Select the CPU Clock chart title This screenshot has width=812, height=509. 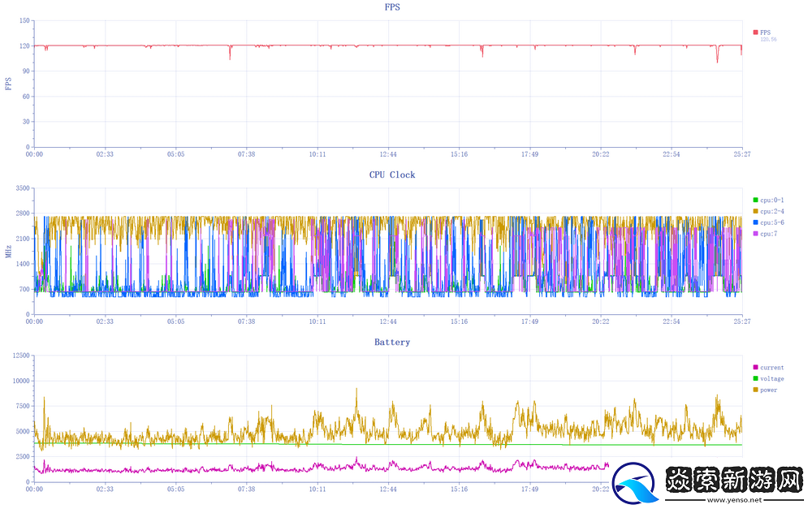tap(392, 175)
